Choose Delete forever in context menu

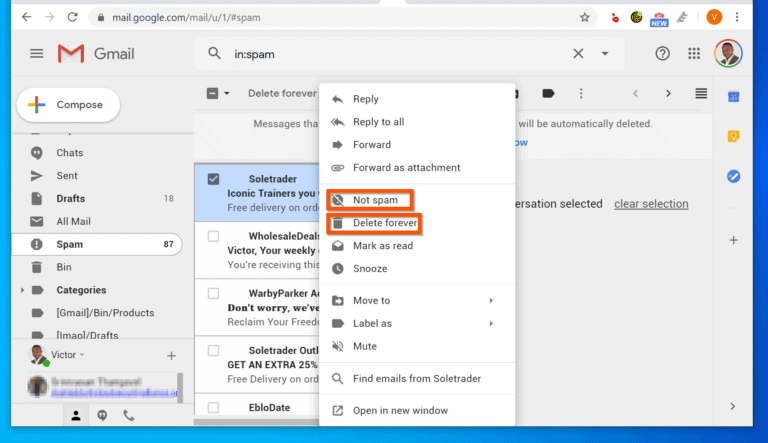[417, 223]
